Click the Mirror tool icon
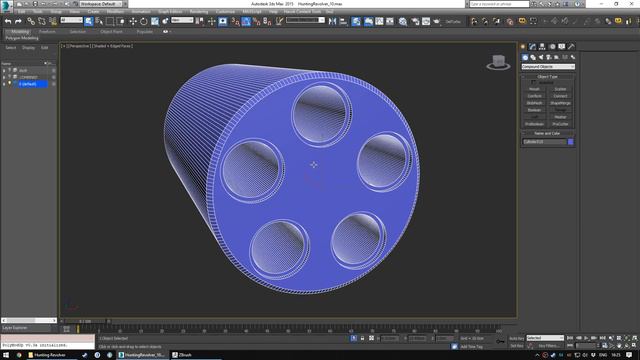This screenshot has width=640, height=360. 332,21
